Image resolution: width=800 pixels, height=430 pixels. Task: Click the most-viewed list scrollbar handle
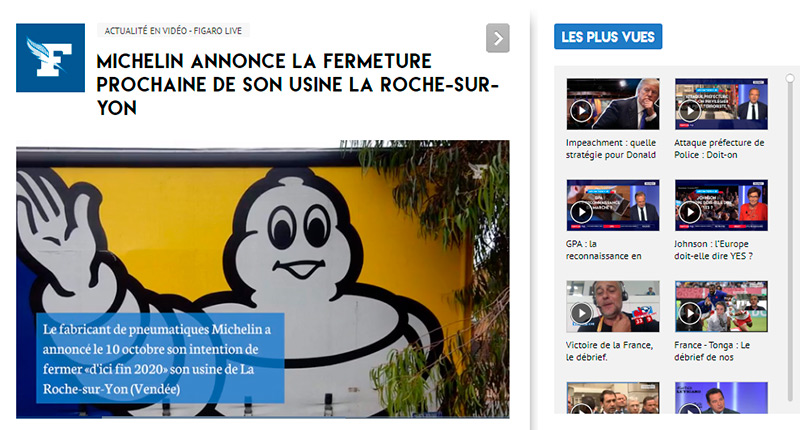click(790, 79)
